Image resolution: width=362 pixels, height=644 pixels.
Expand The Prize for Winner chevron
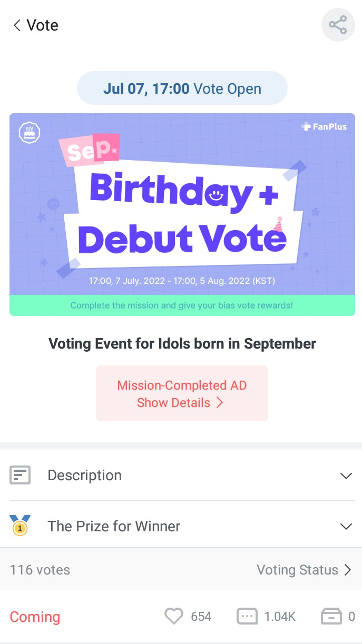(346, 526)
